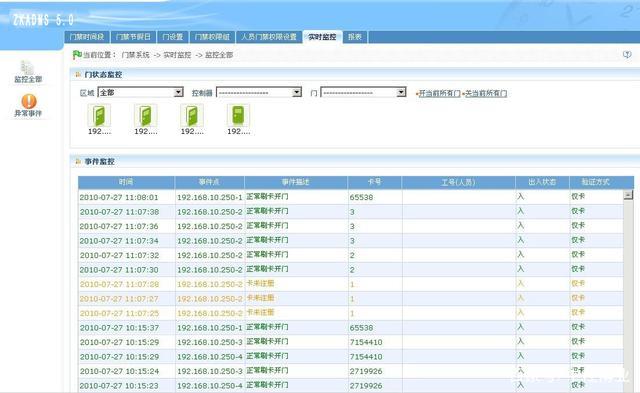Click the 事件点 column header
The image size is (640, 393).
(x=209, y=182)
